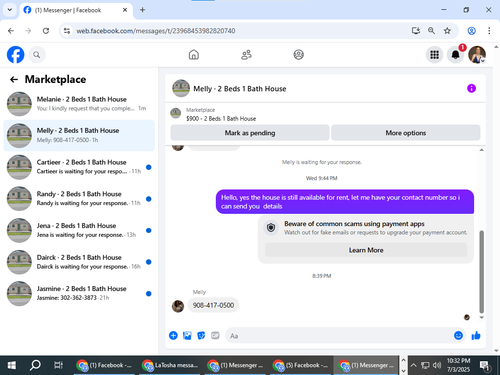500x375 pixels.
Task: Open Melanie conversation in list
Action: tap(79, 104)
